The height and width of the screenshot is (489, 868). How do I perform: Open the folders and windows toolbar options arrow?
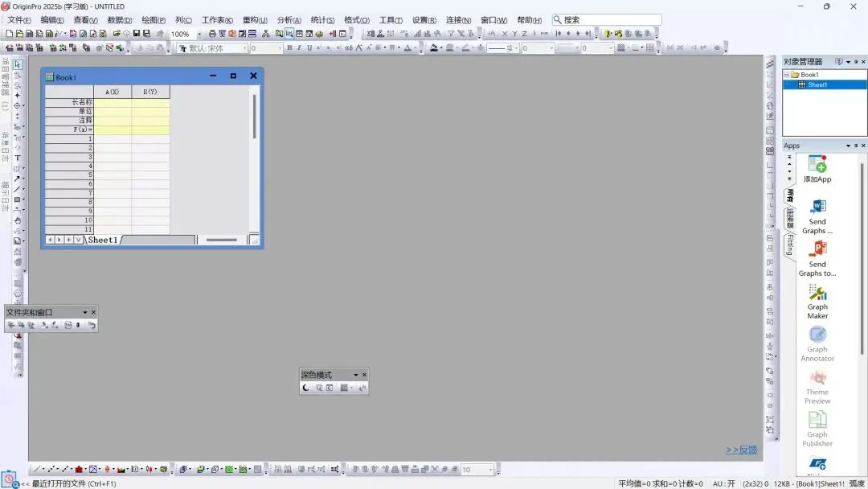85,312
